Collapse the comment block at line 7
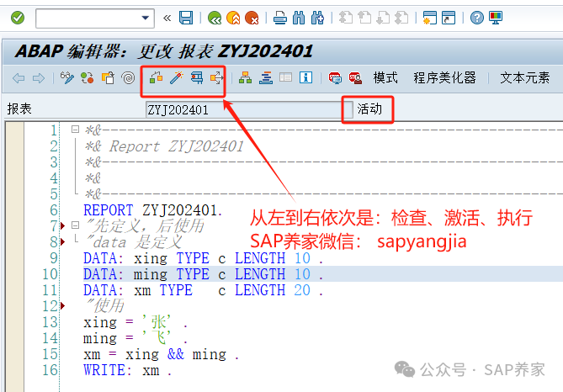Image resolution: width=563 pixels, height=392 pixels. (75, 225)
